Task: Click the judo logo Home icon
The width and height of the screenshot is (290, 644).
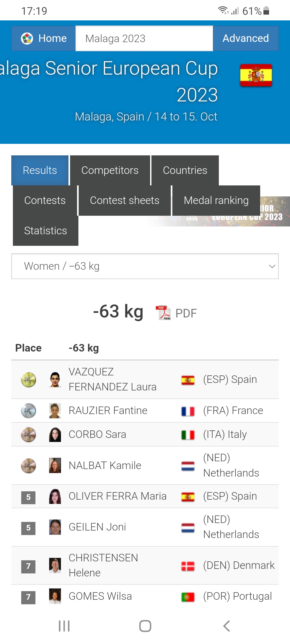Action: click(27, 38)
